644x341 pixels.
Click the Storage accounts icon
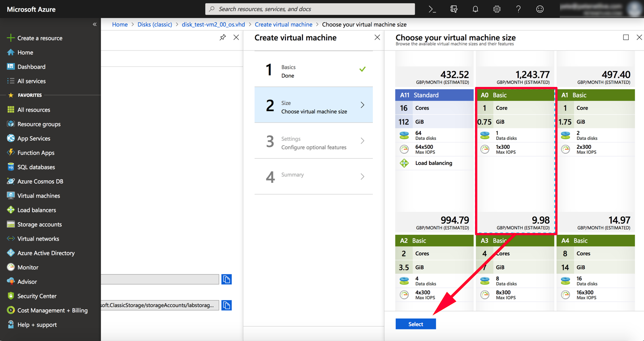(11, 224)
